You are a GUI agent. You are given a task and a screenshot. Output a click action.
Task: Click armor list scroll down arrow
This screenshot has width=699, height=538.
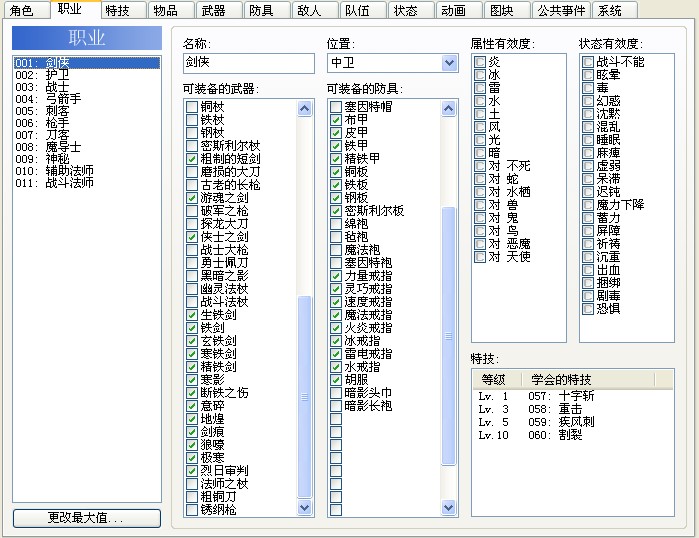pos(448,507)
